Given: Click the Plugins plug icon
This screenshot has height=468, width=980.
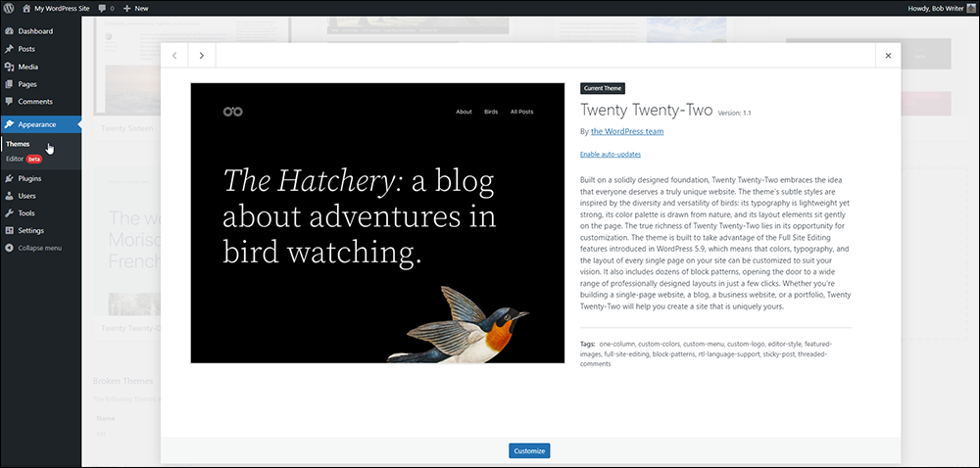Looking at the screenshot, I should [9, 178].
